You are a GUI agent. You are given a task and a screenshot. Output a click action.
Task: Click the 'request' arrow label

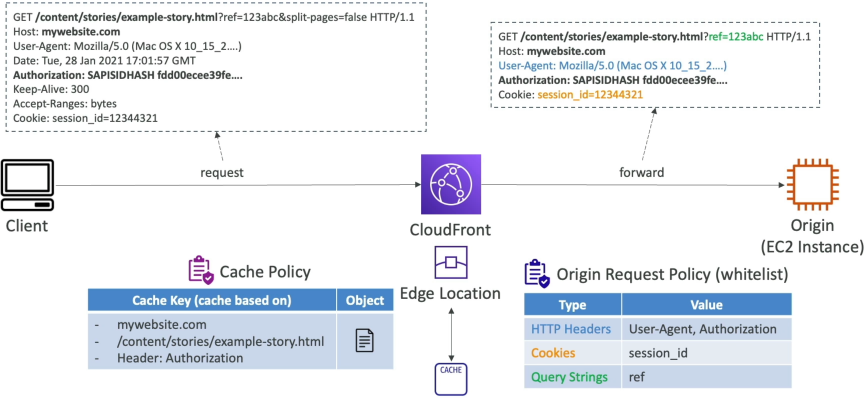222,173
